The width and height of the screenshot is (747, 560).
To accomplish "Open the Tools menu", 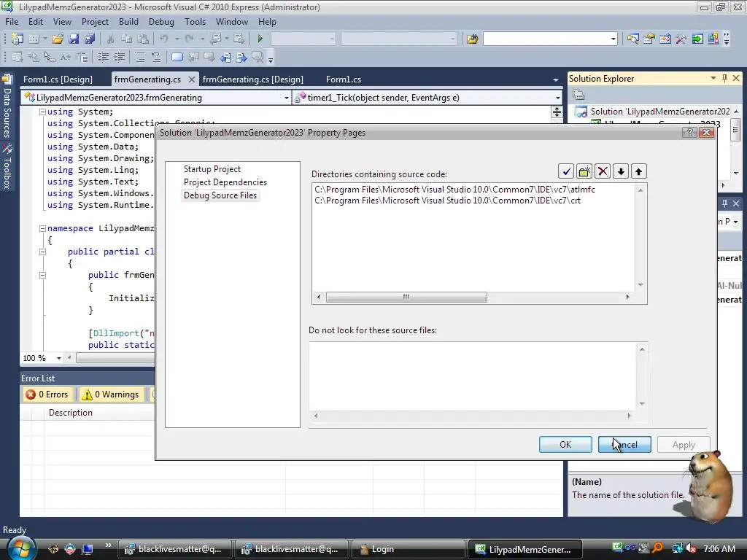I will 196,22.
